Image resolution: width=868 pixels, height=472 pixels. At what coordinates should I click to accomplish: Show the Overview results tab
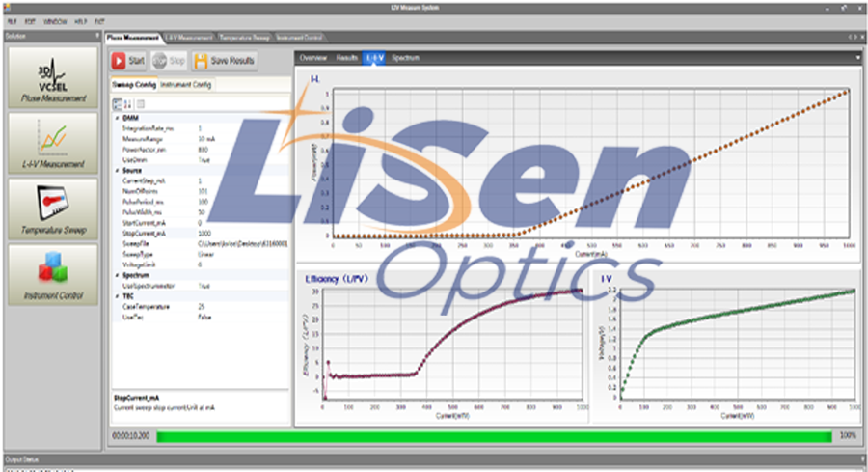pyautogui.click(x=313, y=58)
